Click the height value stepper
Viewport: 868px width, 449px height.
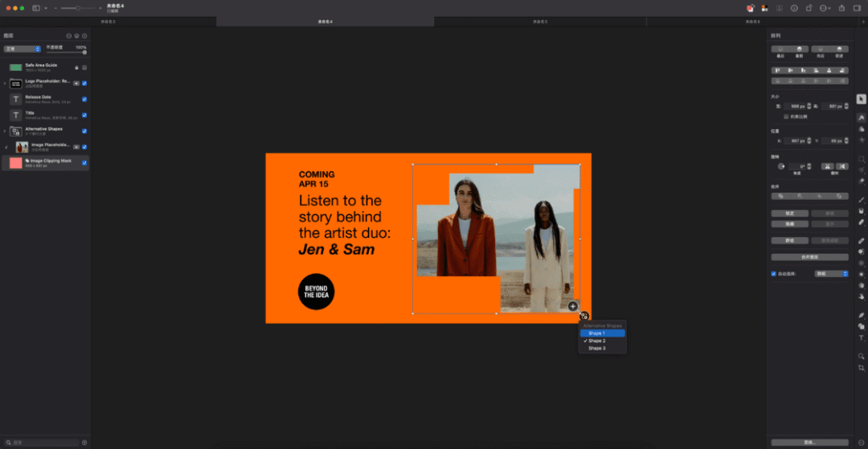pyautogui.click(x=845, y=106)
